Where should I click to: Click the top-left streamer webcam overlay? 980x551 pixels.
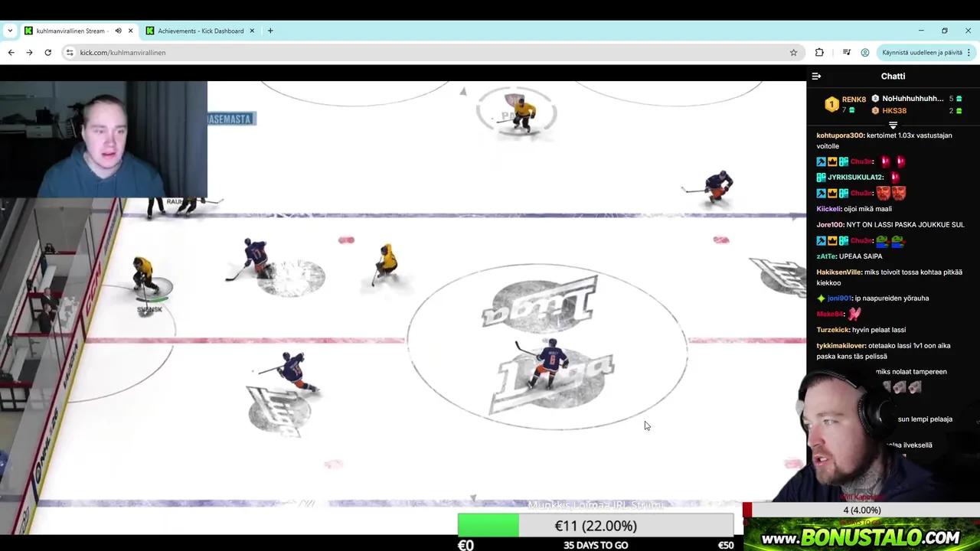(x=103, y=139)
